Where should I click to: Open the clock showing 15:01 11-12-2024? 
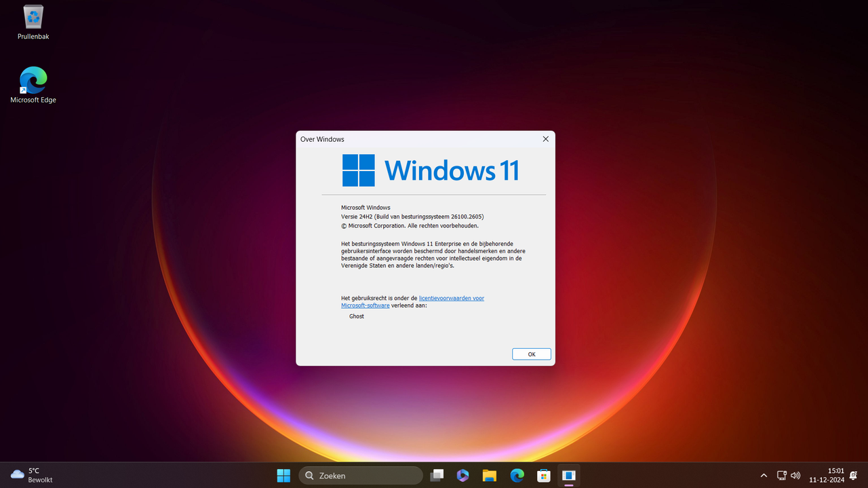826,475
